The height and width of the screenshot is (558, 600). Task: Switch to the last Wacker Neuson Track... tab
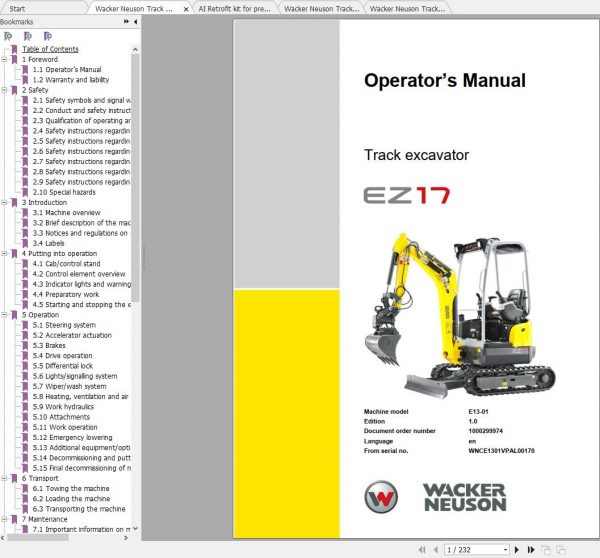tap(407, 8)
